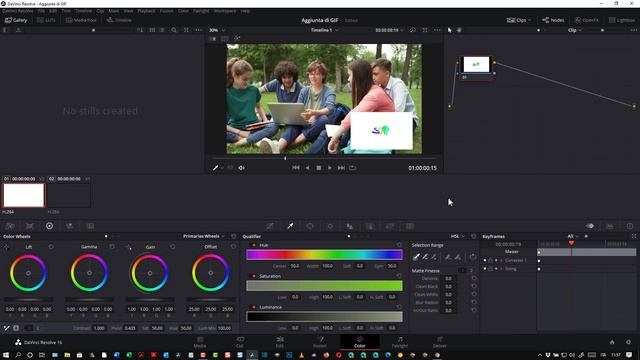Jump to first frame of clip
Image resolution: width=640 pixels, height=360 pixels.
tap(296, 168)
